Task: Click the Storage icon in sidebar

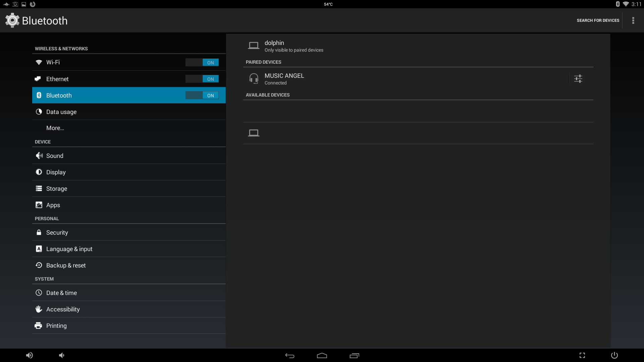Action: click(x=39, y=188)
